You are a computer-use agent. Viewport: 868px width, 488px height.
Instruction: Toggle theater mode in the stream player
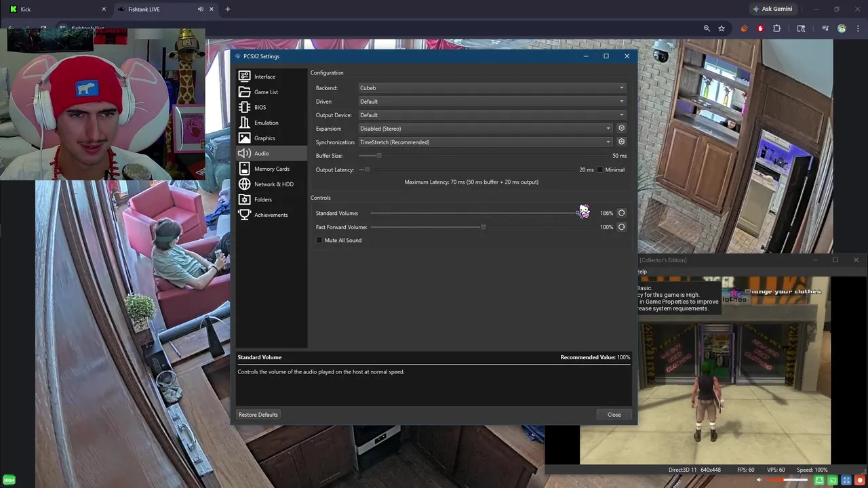(x=819, y=480)
